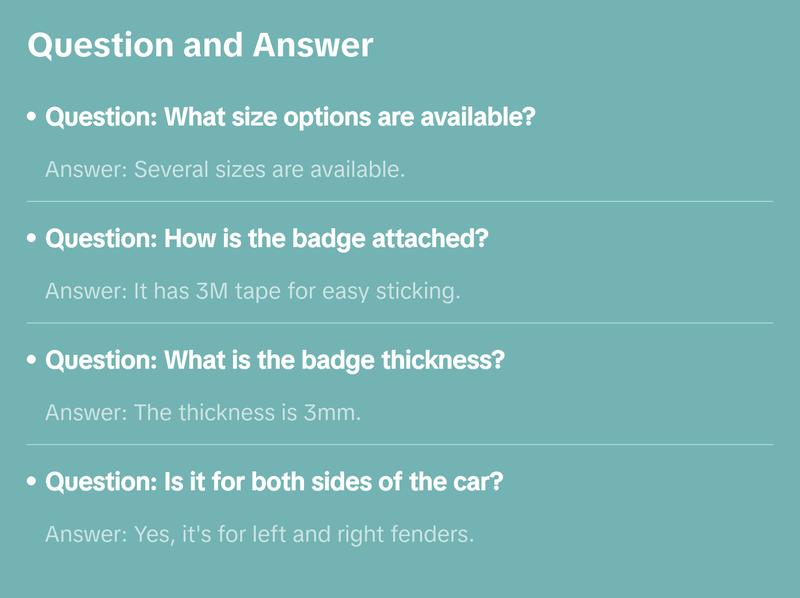Select the 'left and right fenders' answer
Screen dimensions: 800x598
pyautogui.click(x=259, y=535)
